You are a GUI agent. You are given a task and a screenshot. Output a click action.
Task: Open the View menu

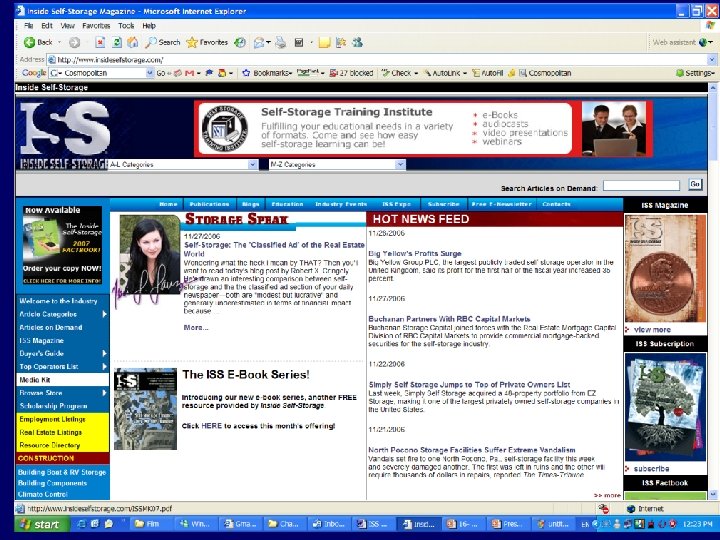(x=68, y=26)
